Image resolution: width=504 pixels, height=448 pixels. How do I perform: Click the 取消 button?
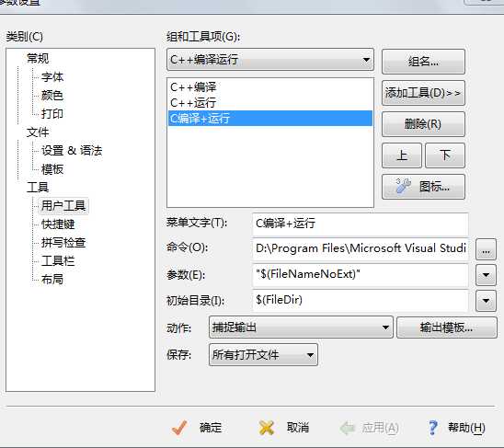point(283,428)
